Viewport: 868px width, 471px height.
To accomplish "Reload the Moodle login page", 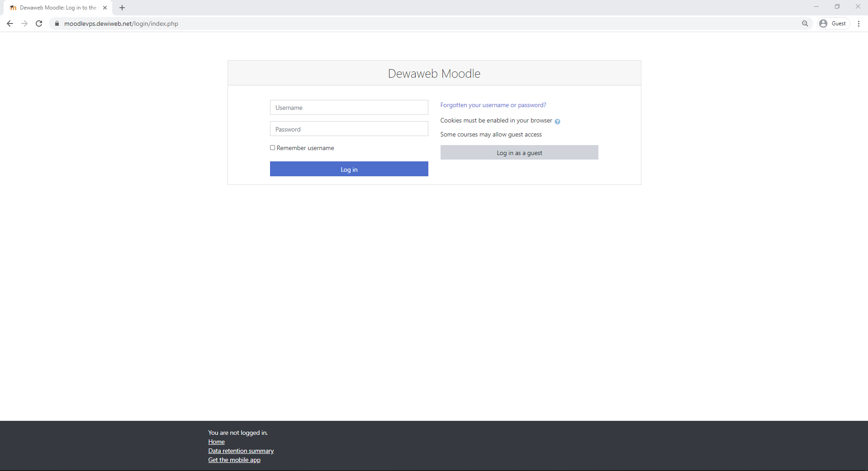I will pyautogui.click(x=39, y=24).
